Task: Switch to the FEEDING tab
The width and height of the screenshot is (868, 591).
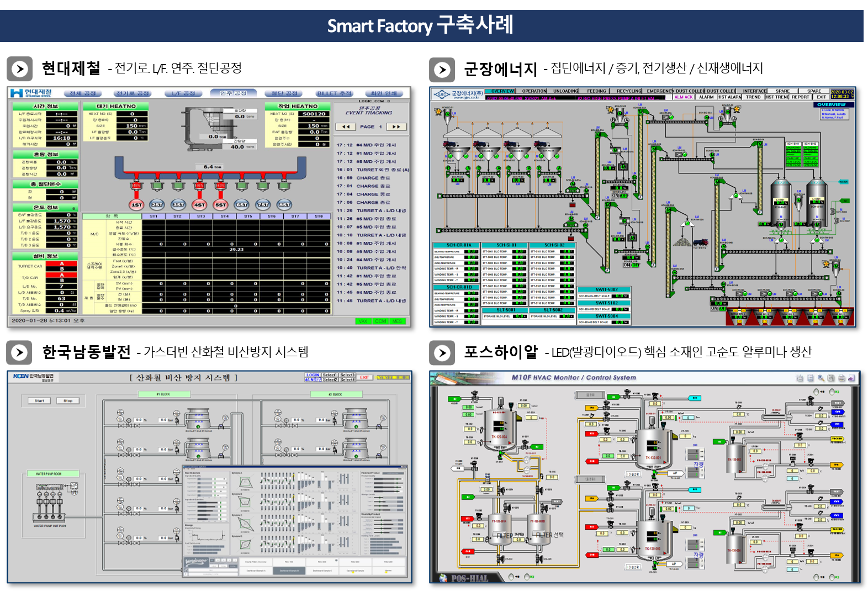Action: (x=596, y=91)
